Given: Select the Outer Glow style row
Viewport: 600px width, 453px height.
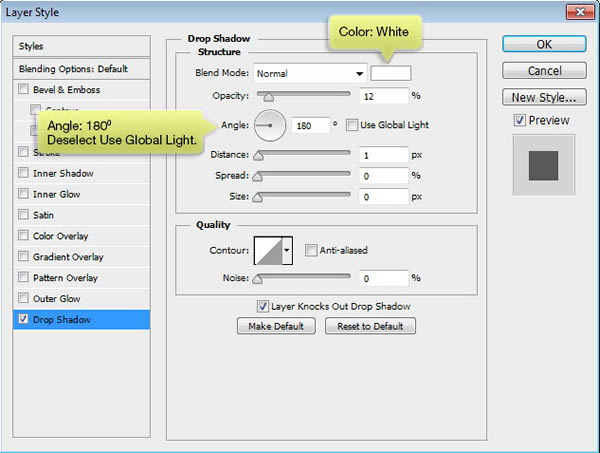Looking at the screenshot, I should [x=82, y=298].
